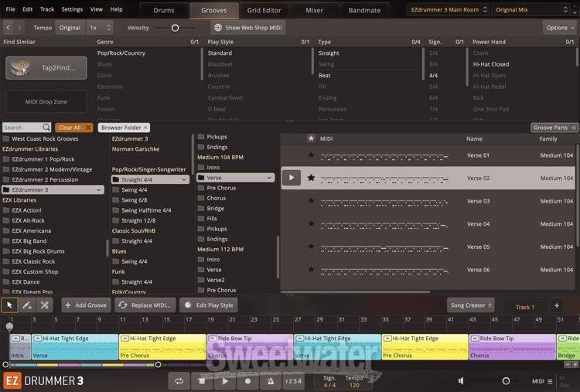580x392 pixels.
Task: Toggle loop playback button
Action: pyautogui.click(x=179, y=381)
